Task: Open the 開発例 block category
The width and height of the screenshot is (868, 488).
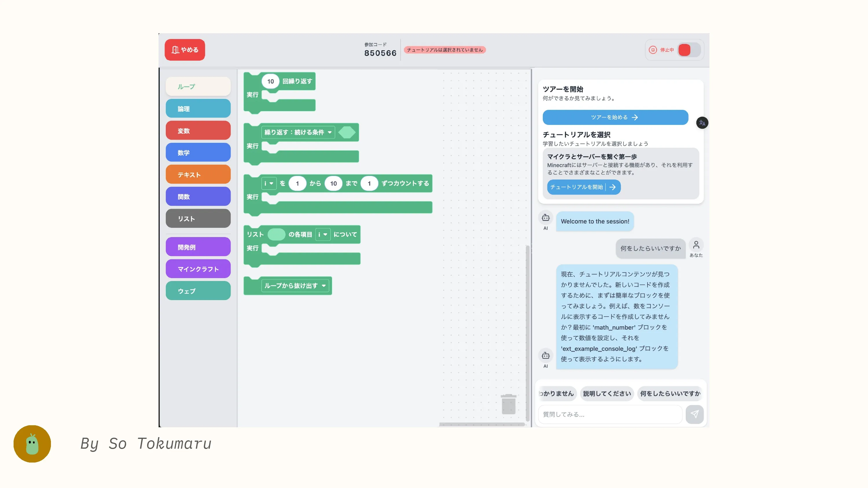Action: (x=198, y=247)
